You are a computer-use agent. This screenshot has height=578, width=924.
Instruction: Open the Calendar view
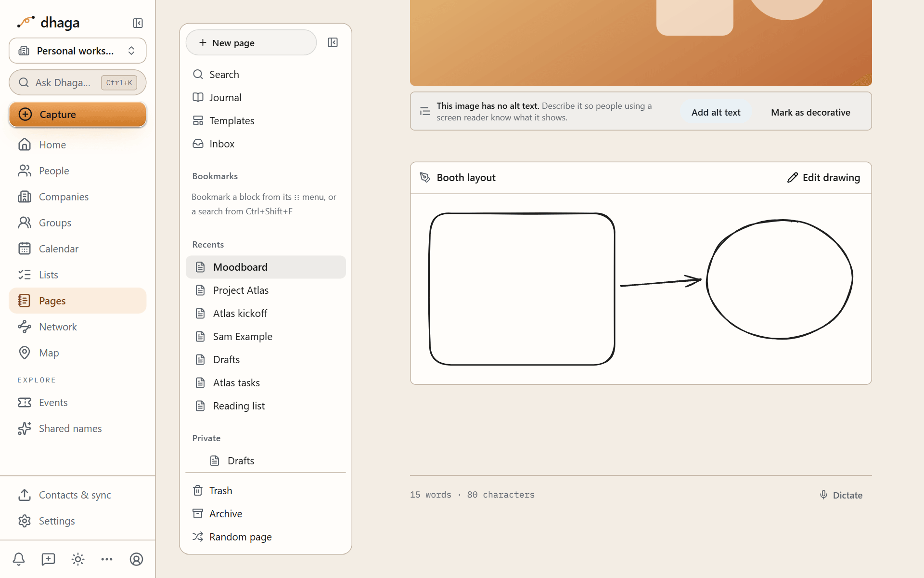[77, 249]
